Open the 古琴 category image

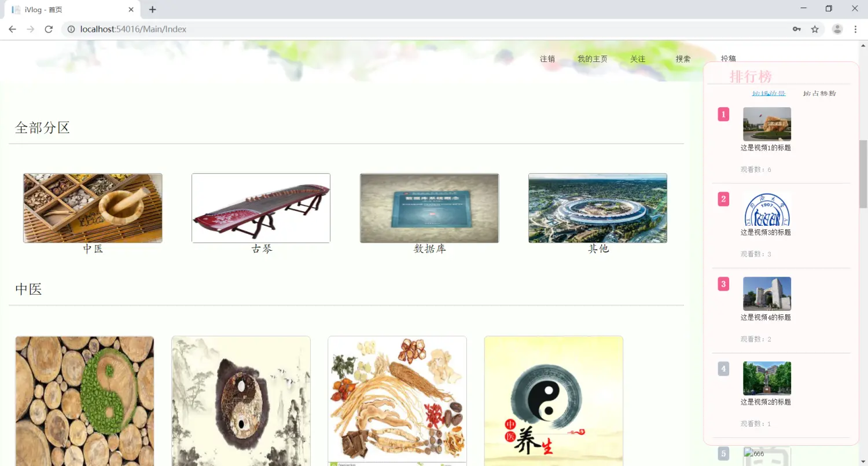(x=261, y=208)
